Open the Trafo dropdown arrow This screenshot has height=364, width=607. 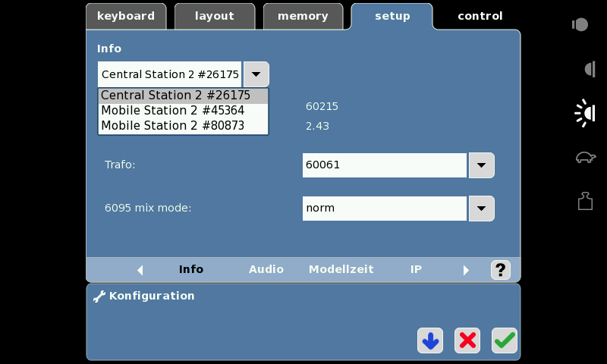coord(482,165)
